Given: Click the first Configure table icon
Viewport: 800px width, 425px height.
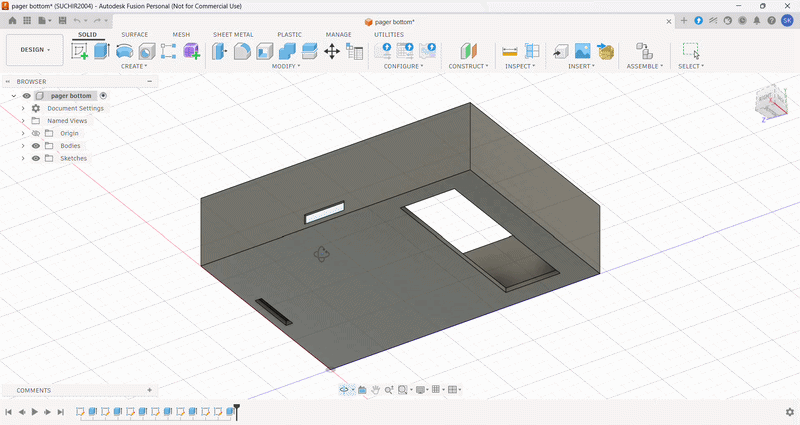Looking at the screenshot, I should (383, 51).
